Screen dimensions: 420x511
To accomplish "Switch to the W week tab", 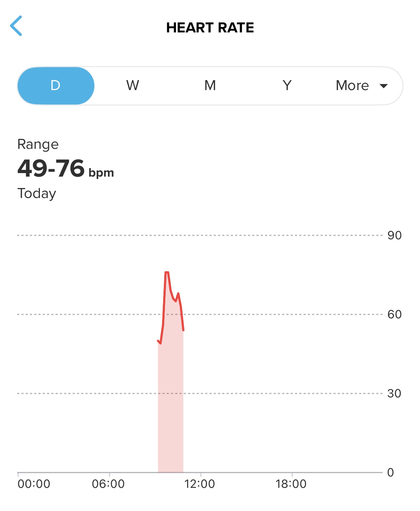I will coord(133,86).
